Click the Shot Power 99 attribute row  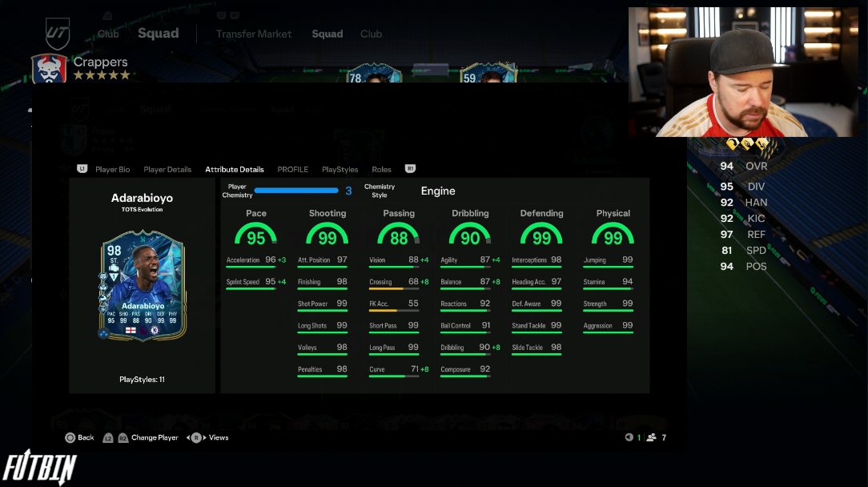click(x=322, y=304)
